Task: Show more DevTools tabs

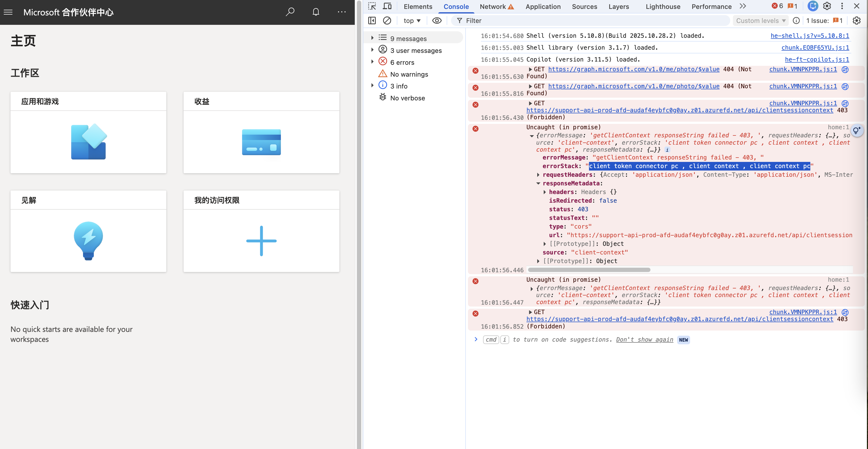Action: click(743, 6)
